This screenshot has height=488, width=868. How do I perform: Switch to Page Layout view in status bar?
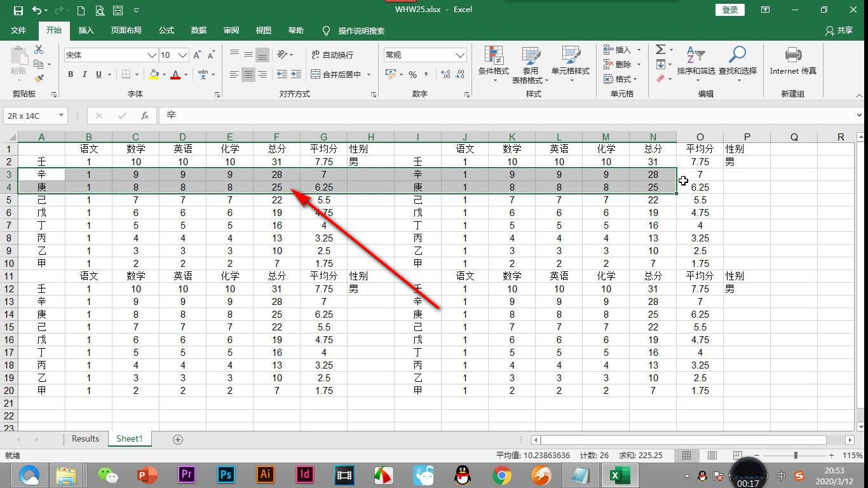(x=712, y=456)
